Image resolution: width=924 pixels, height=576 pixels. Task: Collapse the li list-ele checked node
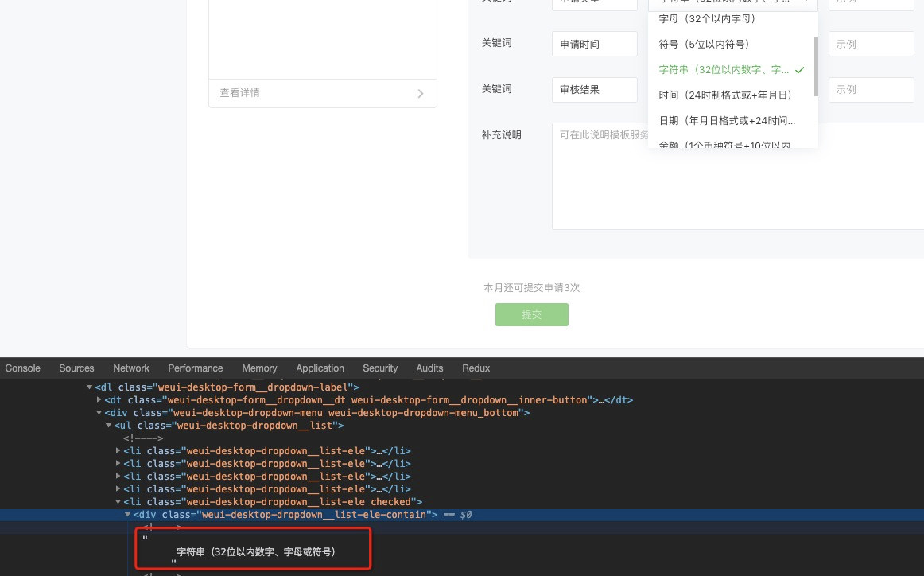tap(118, 502)
